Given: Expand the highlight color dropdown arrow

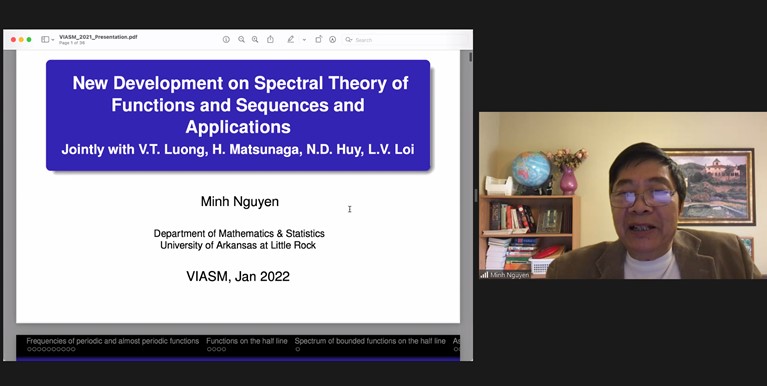Looking at the screenshot, I should coord(304,40).
